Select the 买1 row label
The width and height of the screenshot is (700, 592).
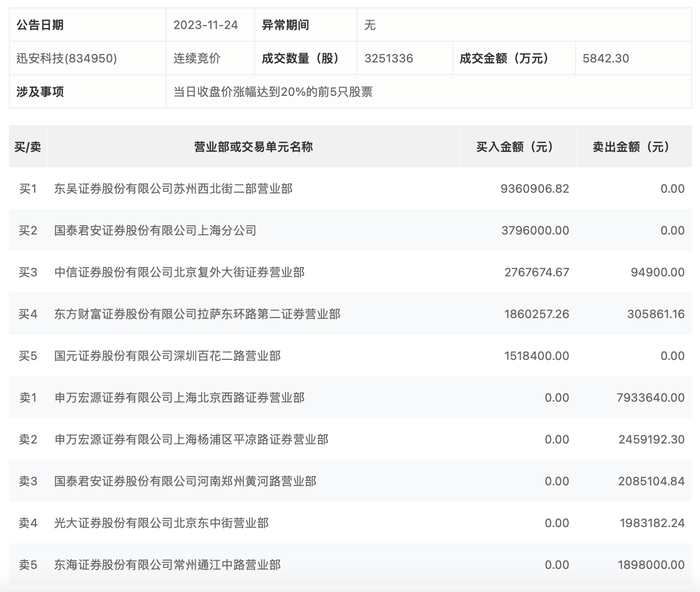[28, 189]
